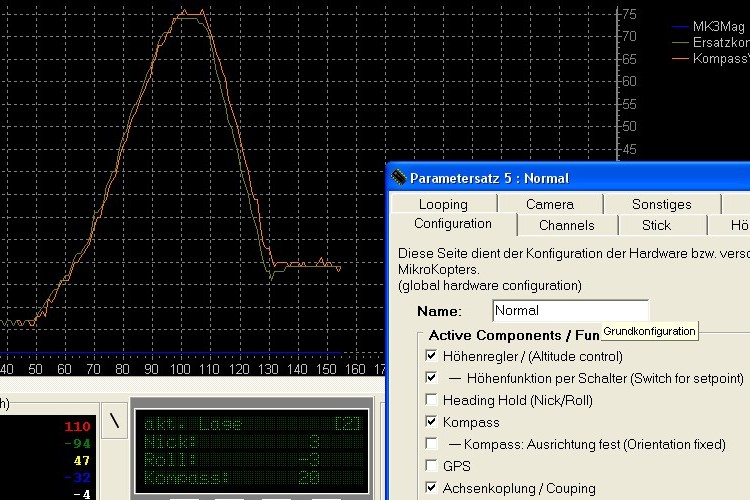The height and width of the screenshot is (500, 750).
Task: Enable Kompass: Ausrichtung fest option
Action: coord(431,444)
